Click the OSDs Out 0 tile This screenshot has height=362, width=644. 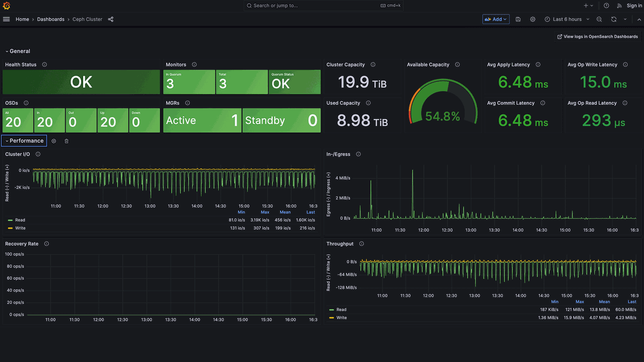click(81, 121)
